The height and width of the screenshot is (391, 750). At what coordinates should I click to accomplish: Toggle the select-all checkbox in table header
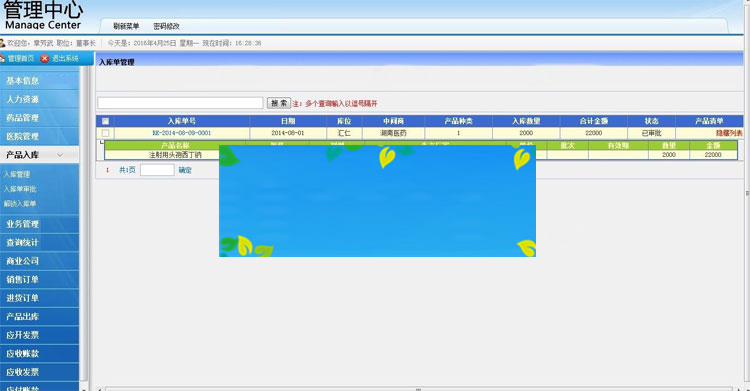coord(105,121)
